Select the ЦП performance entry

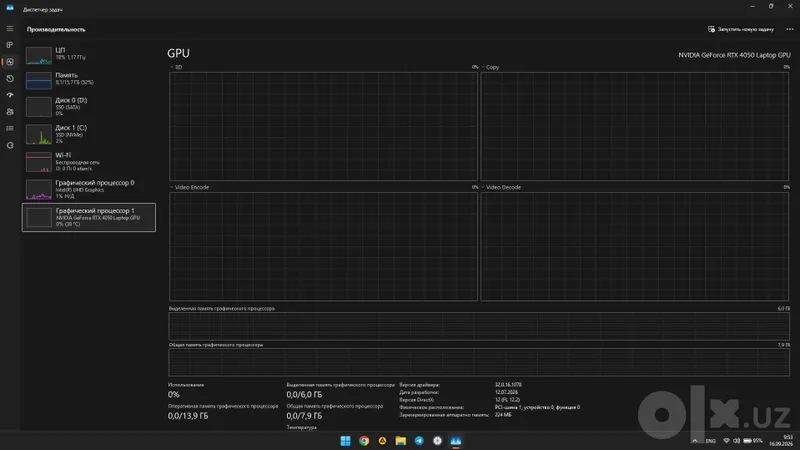pos(89,54)
